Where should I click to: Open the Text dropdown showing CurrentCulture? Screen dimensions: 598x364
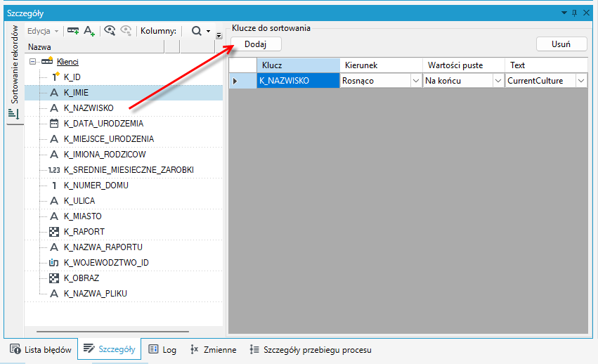[581, 81]
